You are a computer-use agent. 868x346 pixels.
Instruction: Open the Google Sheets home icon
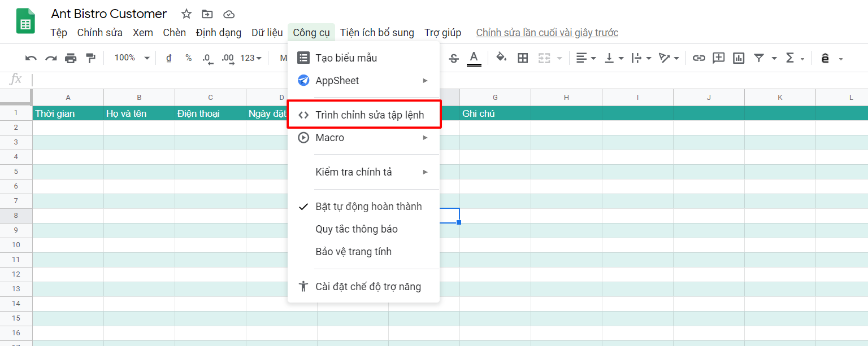click(x=25, y=21)
